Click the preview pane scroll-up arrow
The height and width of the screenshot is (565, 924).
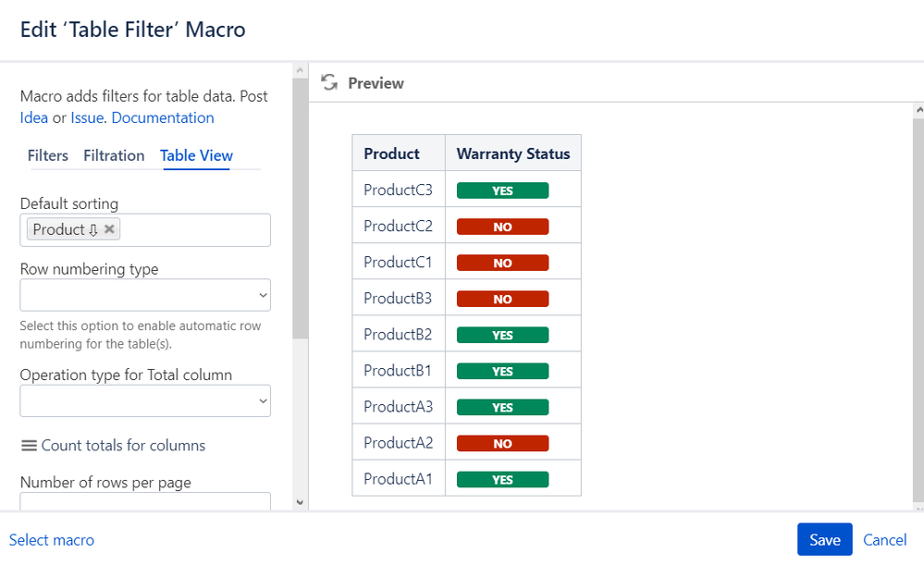coord(917,110)
